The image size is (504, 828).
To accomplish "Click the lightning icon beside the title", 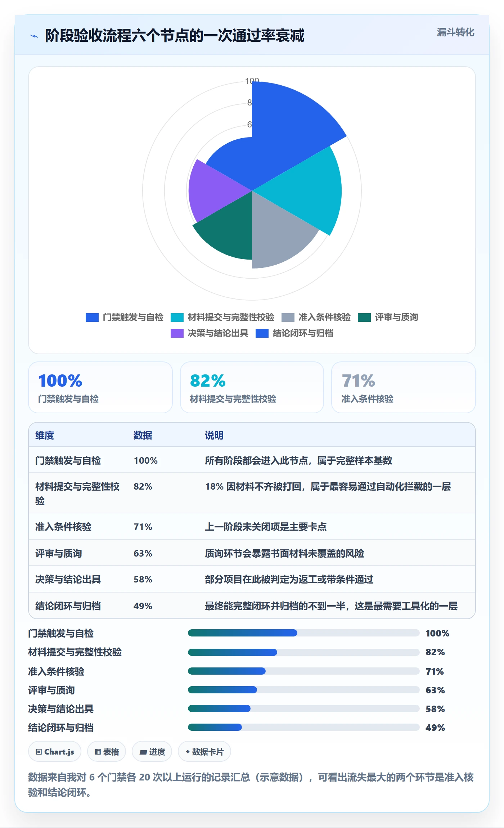I will click(34, 36).
